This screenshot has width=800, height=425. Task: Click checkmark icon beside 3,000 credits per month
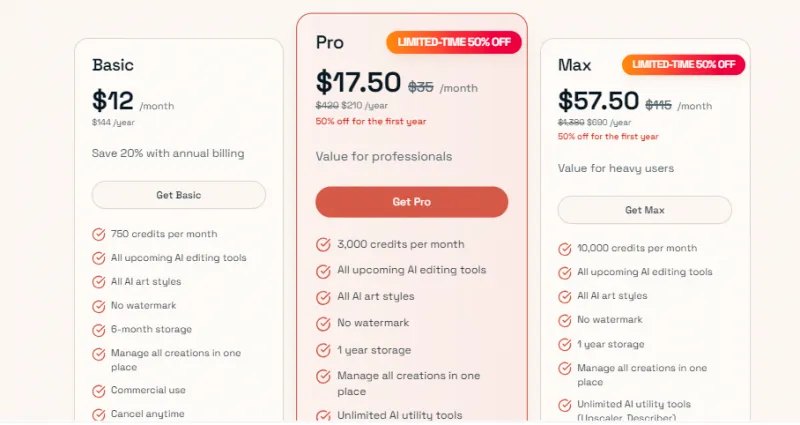[323, 244]
